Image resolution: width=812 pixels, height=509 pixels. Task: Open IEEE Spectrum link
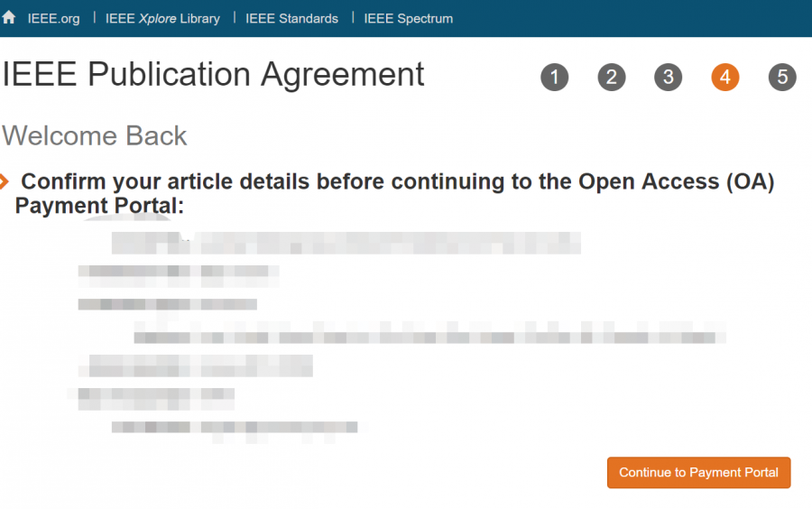pyautogui.click(x=408, y=19)
